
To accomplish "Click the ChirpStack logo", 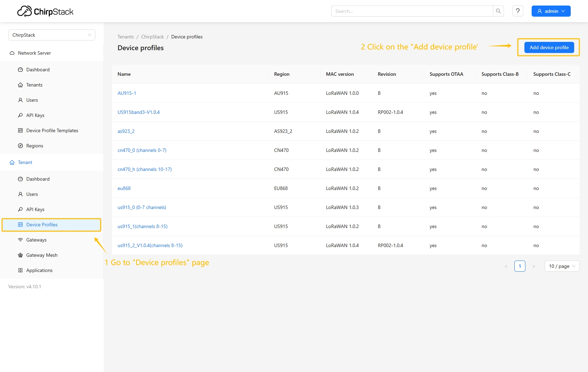I will 45,11.
